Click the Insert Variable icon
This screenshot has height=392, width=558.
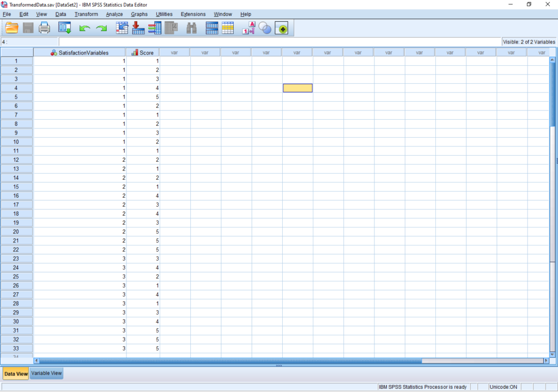click(x=227, y=27)
